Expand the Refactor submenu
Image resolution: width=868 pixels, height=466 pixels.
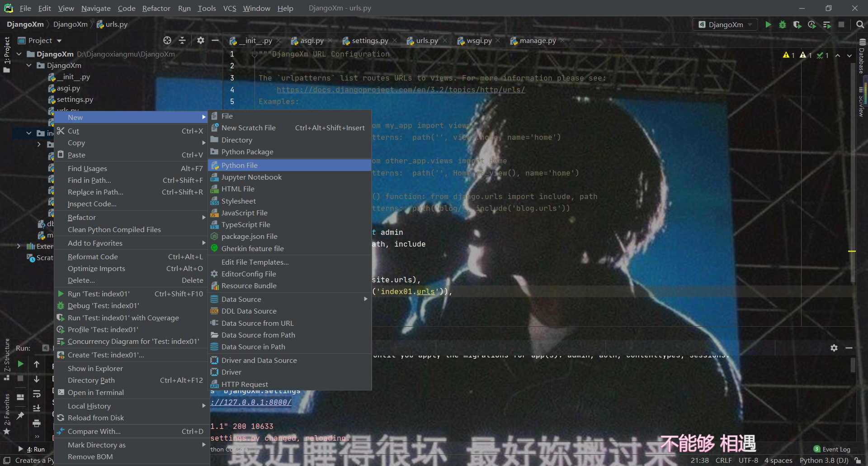click(x=131, y=217)
